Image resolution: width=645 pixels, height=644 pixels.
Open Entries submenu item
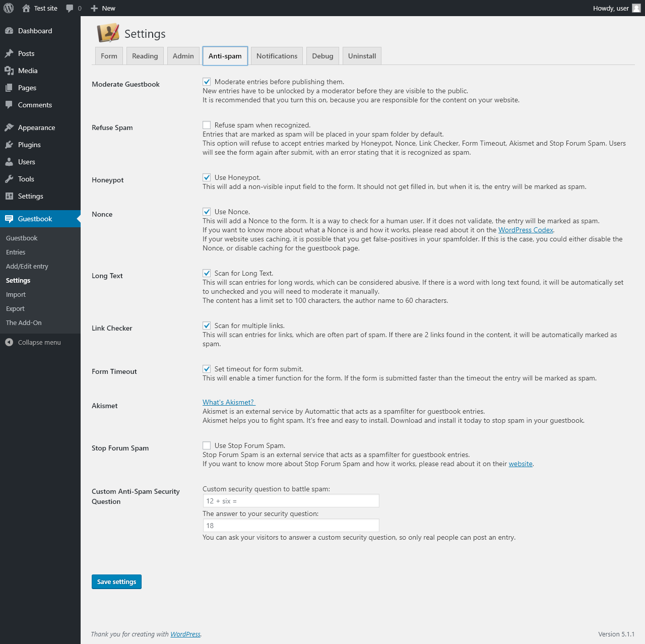click(16, 252)
